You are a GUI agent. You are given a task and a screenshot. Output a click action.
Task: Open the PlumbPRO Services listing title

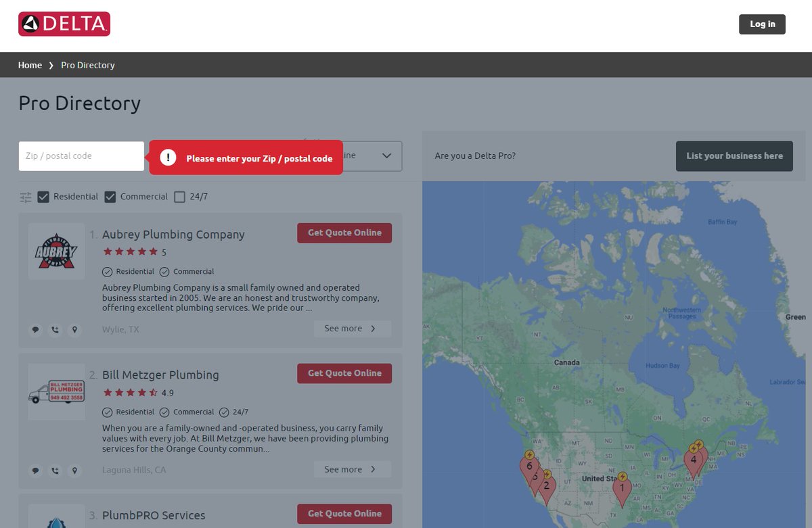click(x=154, y=516)
